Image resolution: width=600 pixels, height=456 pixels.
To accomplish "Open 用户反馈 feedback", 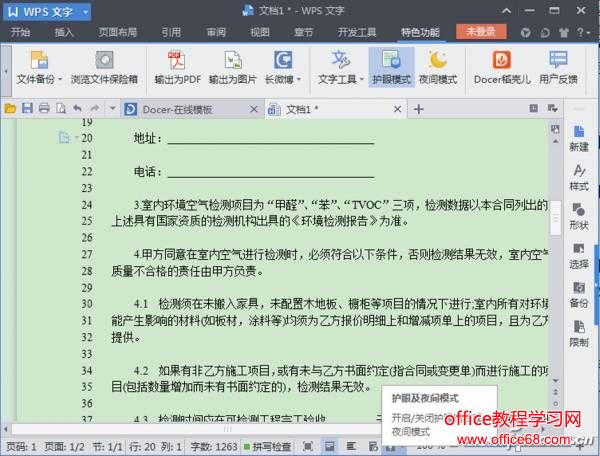I will click(558, 67).
